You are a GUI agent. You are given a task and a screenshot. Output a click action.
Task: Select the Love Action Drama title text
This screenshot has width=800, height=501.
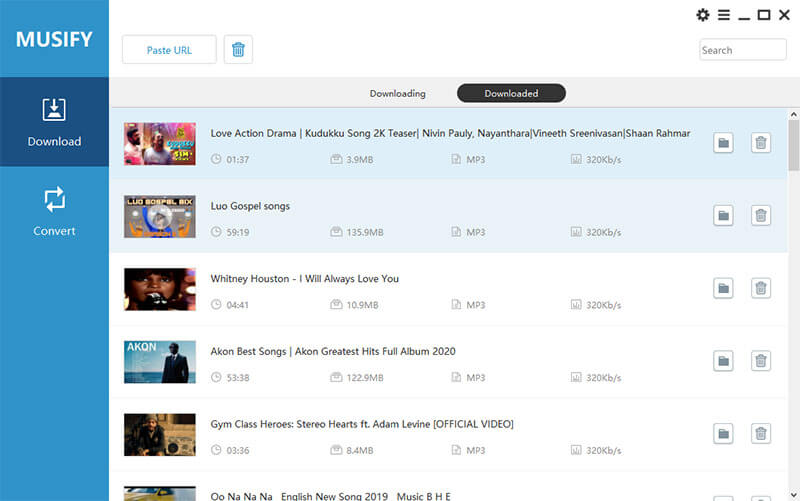coord(450,133)
